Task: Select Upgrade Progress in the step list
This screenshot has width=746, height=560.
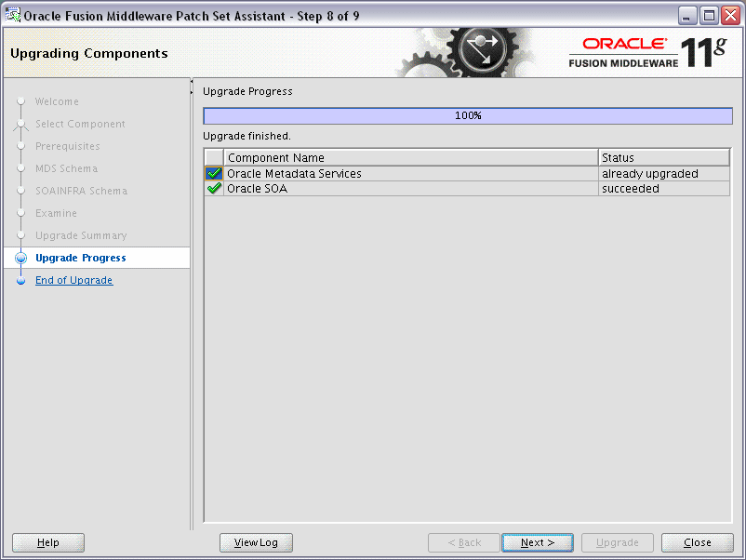Action: (x=81, y=258)
